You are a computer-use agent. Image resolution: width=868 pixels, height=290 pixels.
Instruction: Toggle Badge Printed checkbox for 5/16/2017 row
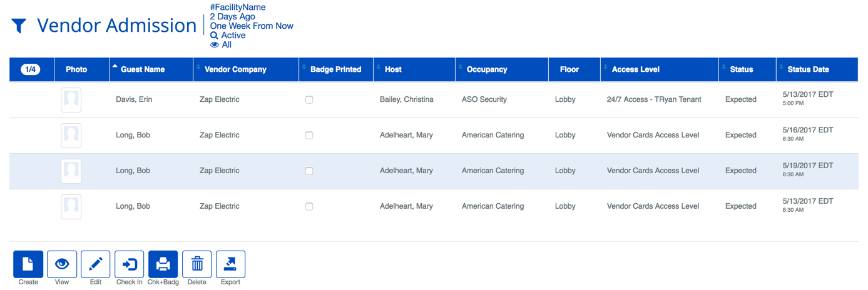point(309,136)
